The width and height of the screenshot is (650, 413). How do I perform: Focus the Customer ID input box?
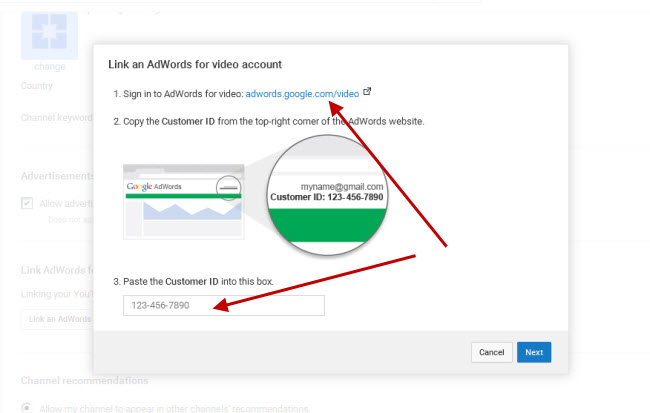(x=224, y=306)
